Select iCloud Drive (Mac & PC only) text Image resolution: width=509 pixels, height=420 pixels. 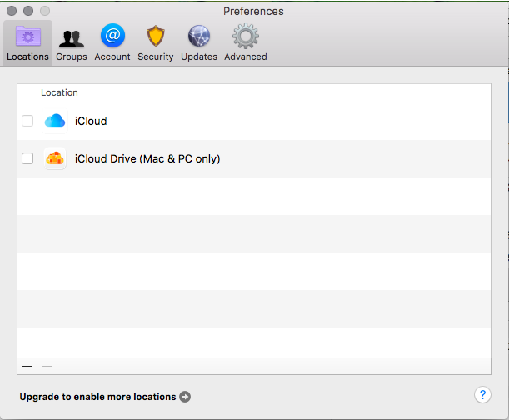(x=147, y=159)
